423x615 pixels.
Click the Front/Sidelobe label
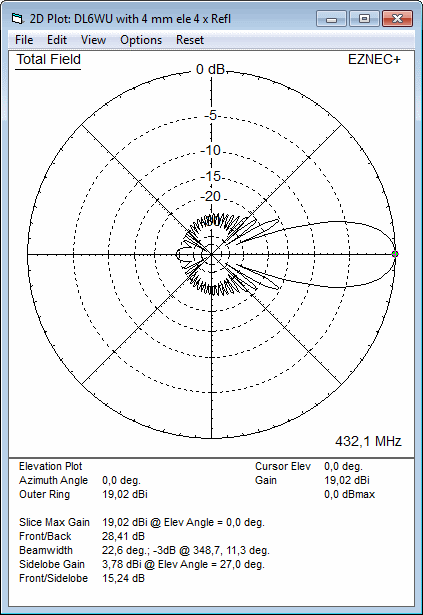tap(53, 578)
